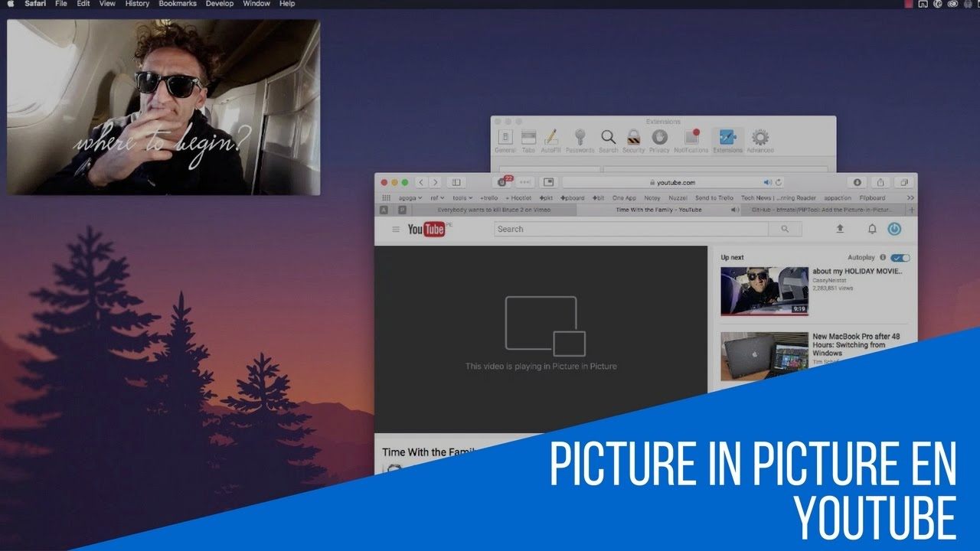Screen dimensions: 980x551
Task: Open the Develop menu
Action: pos(220,4)
